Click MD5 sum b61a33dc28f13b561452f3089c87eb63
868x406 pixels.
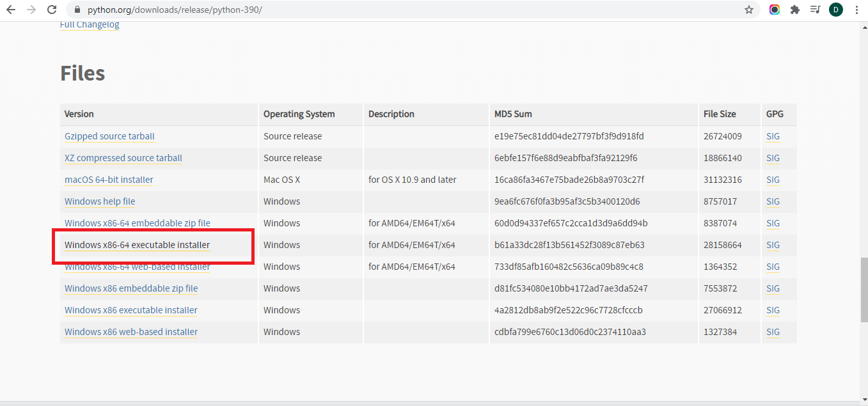pos(569,245)
